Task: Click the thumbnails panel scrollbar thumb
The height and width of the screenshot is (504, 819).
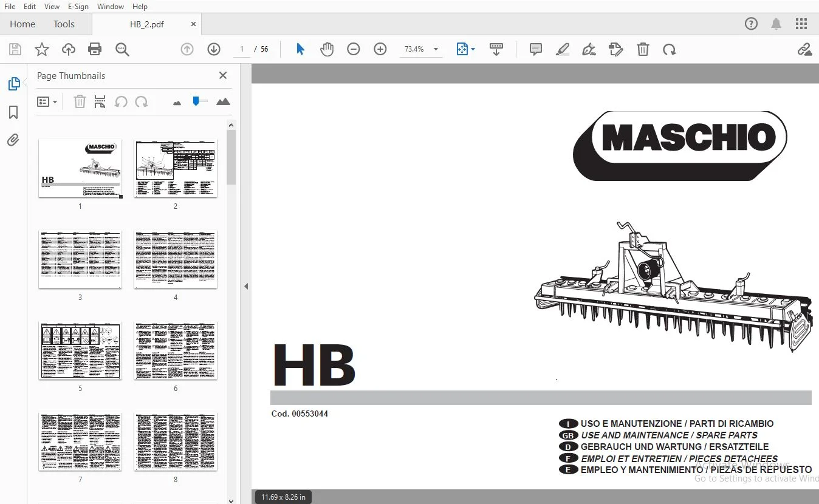Action: point(231,157)
